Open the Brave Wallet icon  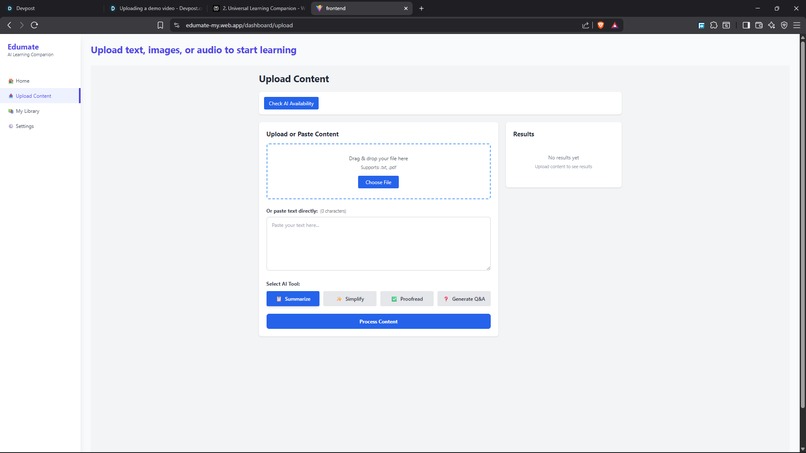point(759,25)
